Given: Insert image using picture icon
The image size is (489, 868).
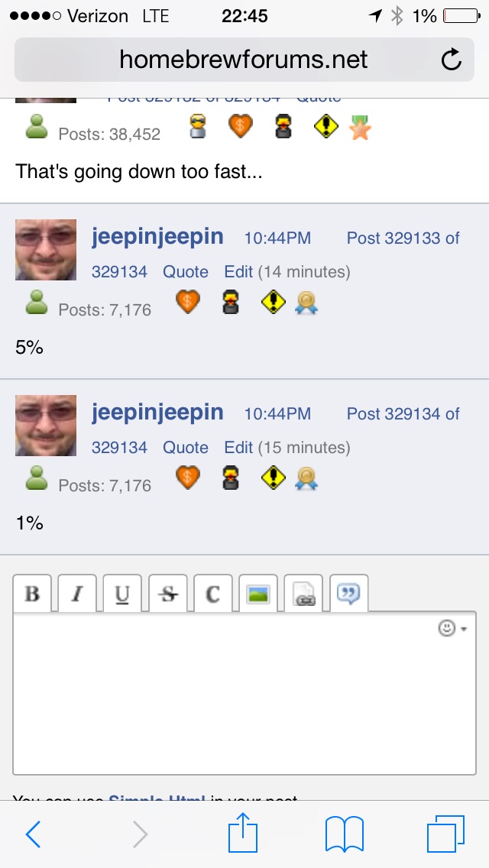Looking at the screenshot, I should [x=258, y=594].
